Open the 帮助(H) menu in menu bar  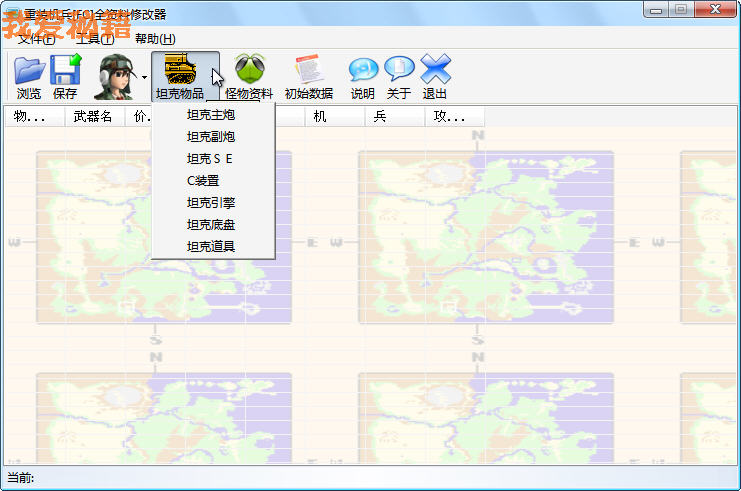click(x=155, y=39)
